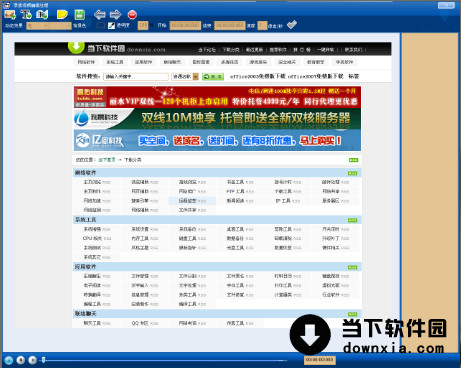Click the right arrow icon
Screen dimensions: 461x368
click(115, 15)
